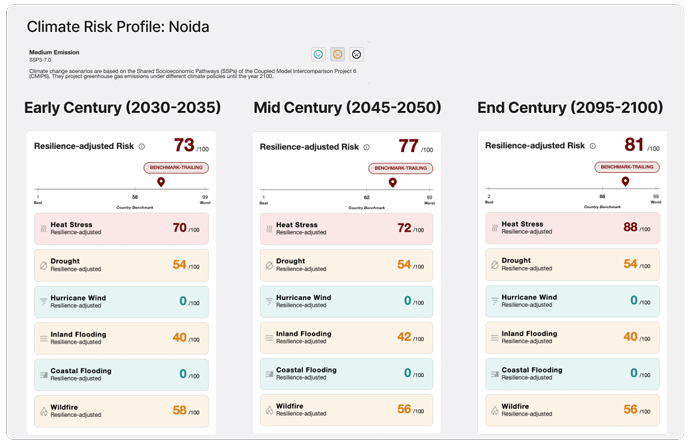This screenshot has height=447, width=691.
Task: Click info icon beside Early Century Resilience-adjusted Risk
Action: [x=142, y=146]
